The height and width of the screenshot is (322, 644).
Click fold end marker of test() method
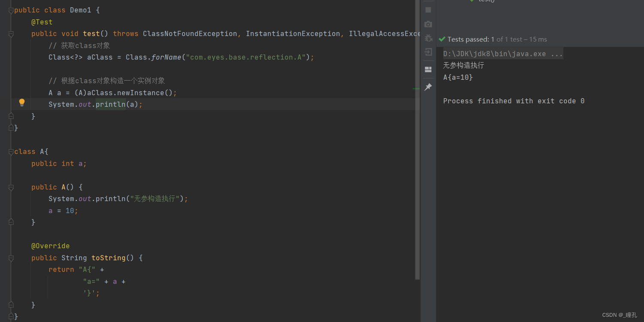11,116
